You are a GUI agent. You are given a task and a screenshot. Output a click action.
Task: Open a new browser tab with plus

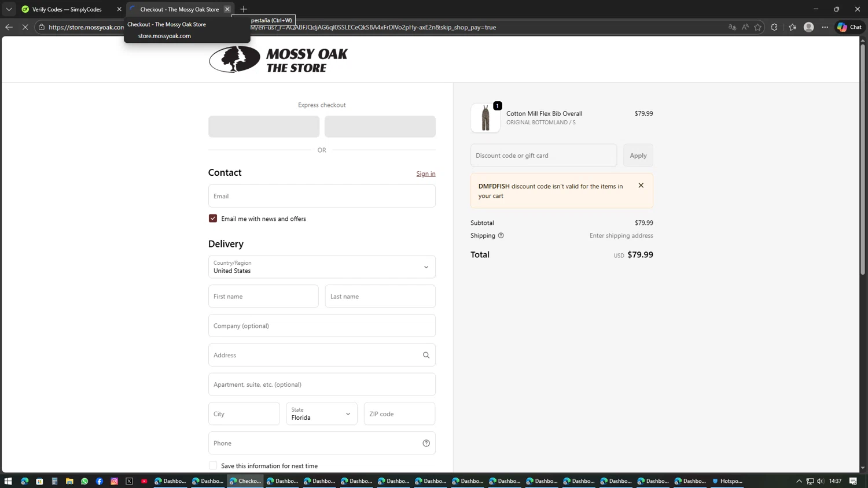244,9
